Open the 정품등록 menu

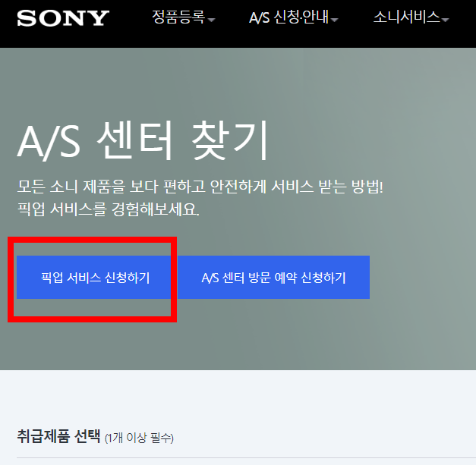click(x=178, y=17)
